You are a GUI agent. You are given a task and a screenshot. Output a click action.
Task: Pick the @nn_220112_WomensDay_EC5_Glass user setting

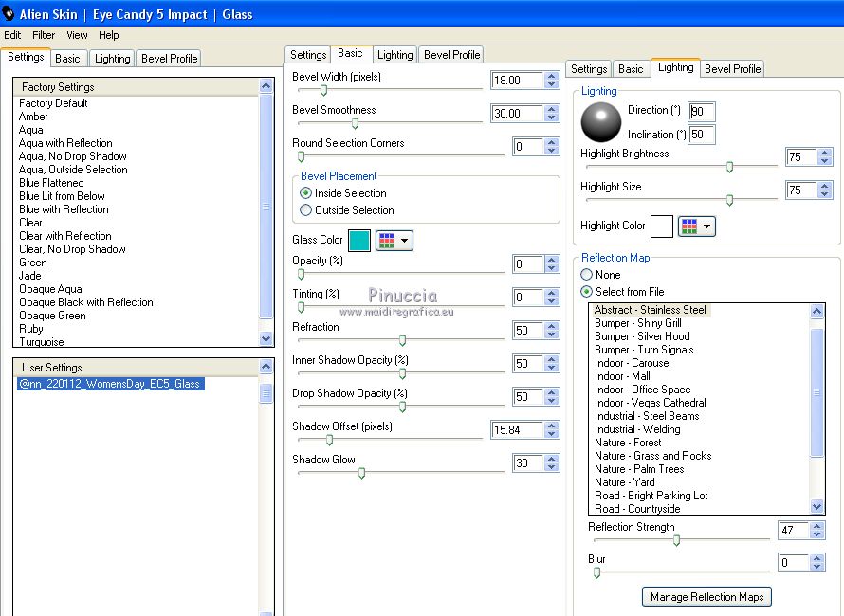coord(110,384)
